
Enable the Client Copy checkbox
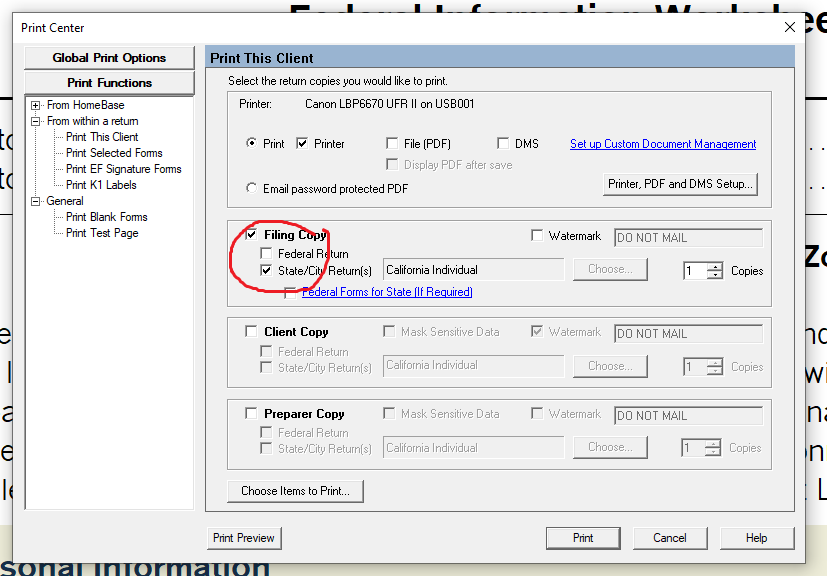coord(251,332)
